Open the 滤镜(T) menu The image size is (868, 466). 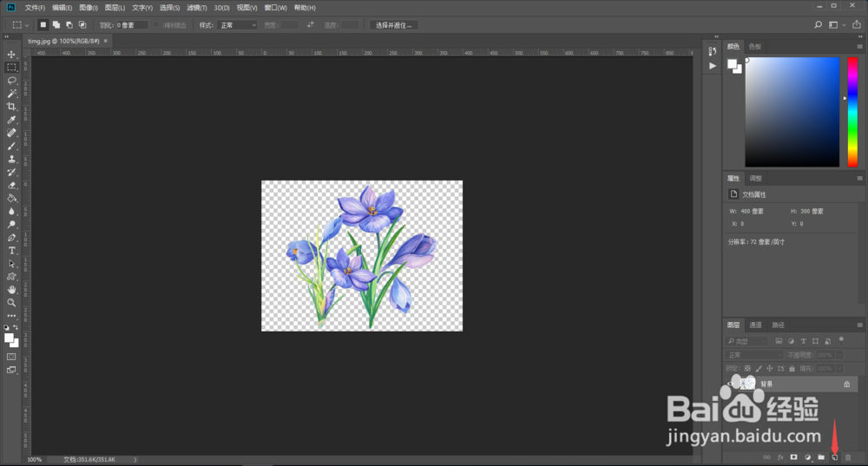(196, 8)
